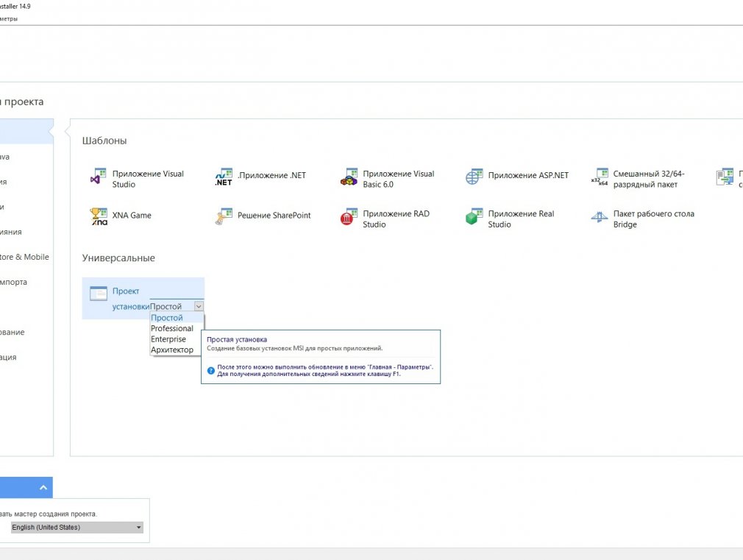Open the category ending in 'мпорта'
The image size is (743, 560).
click(x=13, y=282)
